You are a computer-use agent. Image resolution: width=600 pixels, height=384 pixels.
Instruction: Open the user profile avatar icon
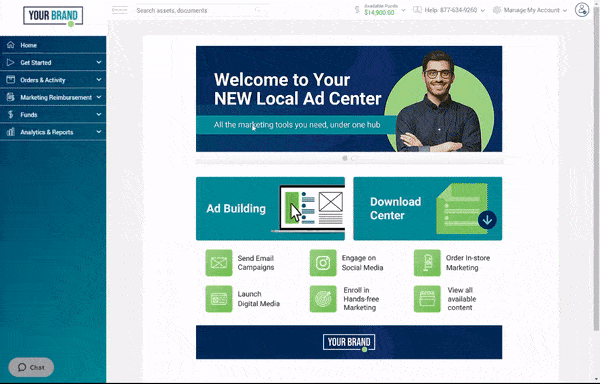(582, 10)
